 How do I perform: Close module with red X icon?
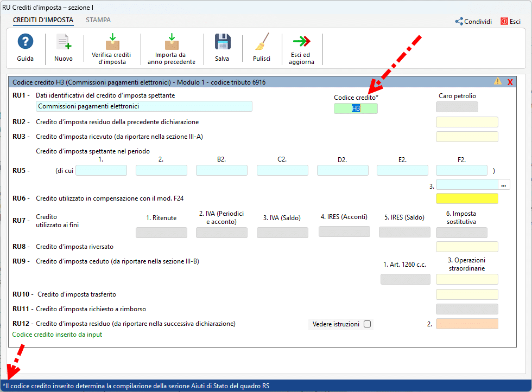pos(510,82)
